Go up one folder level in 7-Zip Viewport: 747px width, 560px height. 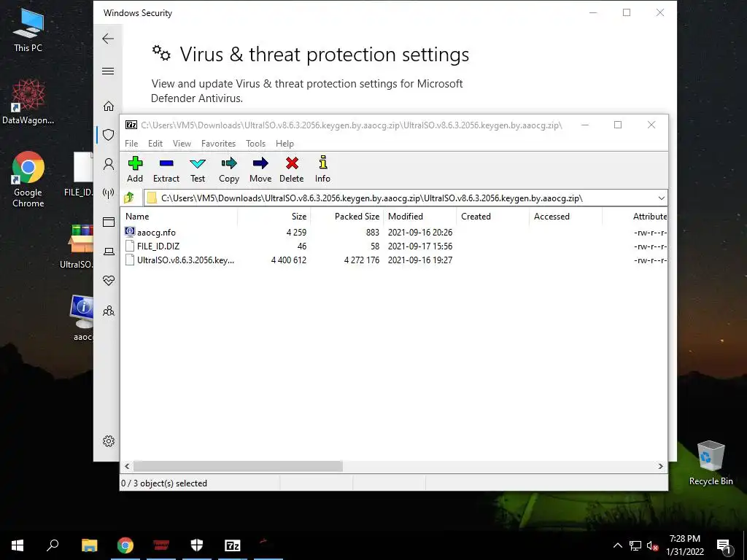[129, 198]
